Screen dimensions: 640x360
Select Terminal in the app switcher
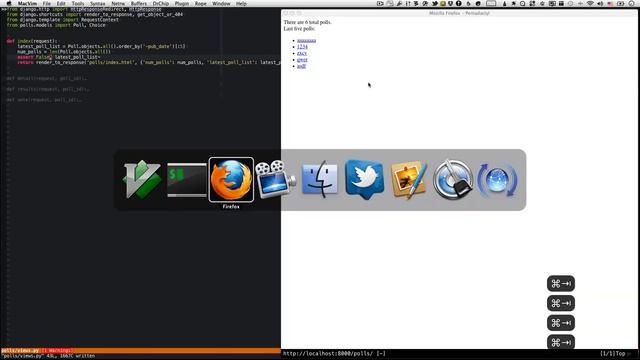coord(187,180)
